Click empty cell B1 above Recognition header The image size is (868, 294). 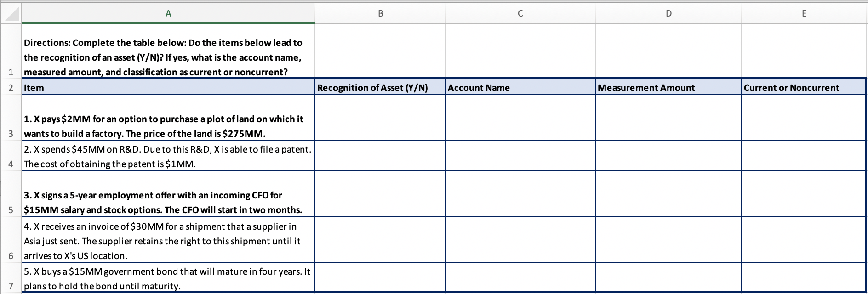pyautogui.click(x=380, y=51)
